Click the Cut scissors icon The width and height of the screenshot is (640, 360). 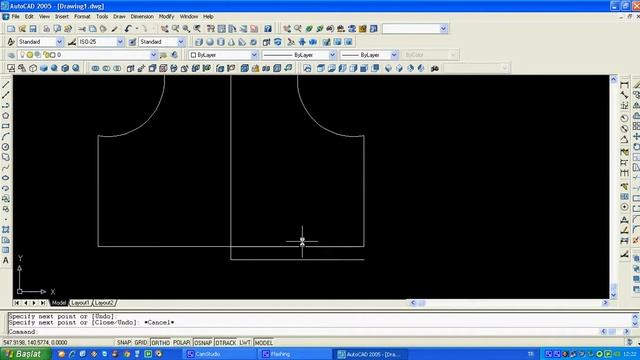82,29
